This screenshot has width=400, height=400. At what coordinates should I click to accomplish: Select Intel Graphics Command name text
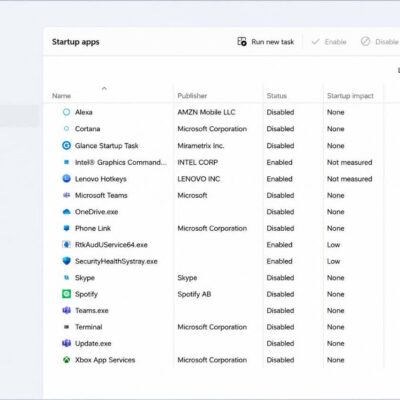pyautogui.click(x=121, y=162)
